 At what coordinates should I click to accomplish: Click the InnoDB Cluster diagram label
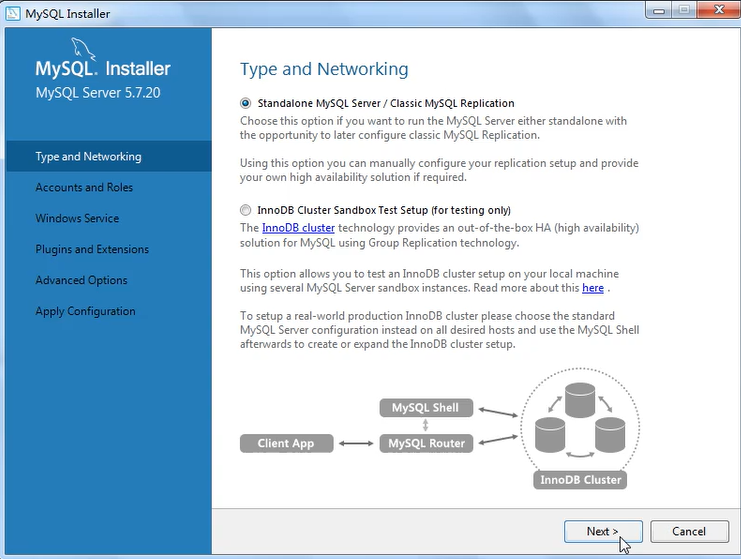pos(580,480)
